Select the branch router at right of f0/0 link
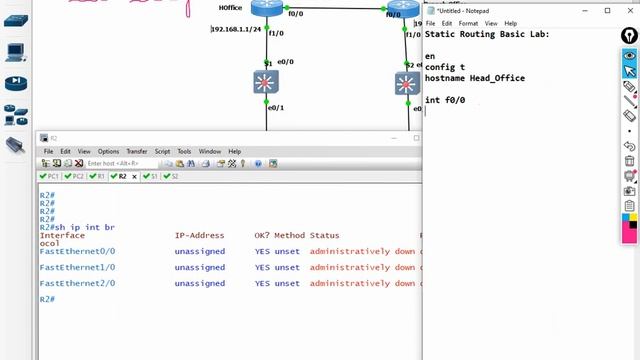The width and height of the screenshot is (640, 360). [403, 9]
